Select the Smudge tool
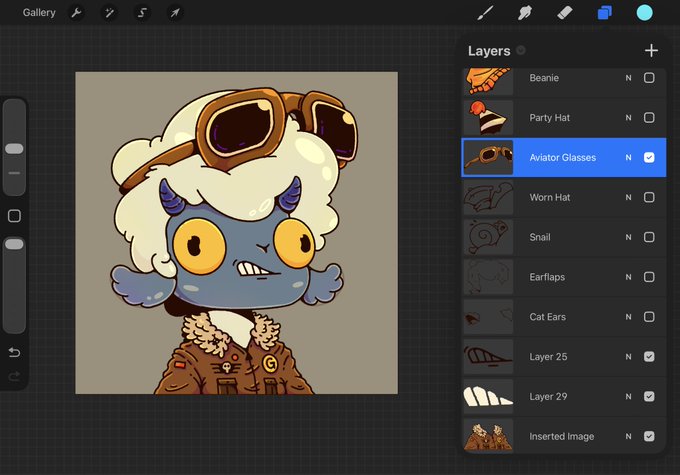680x475 pixels. click(525, 13)
